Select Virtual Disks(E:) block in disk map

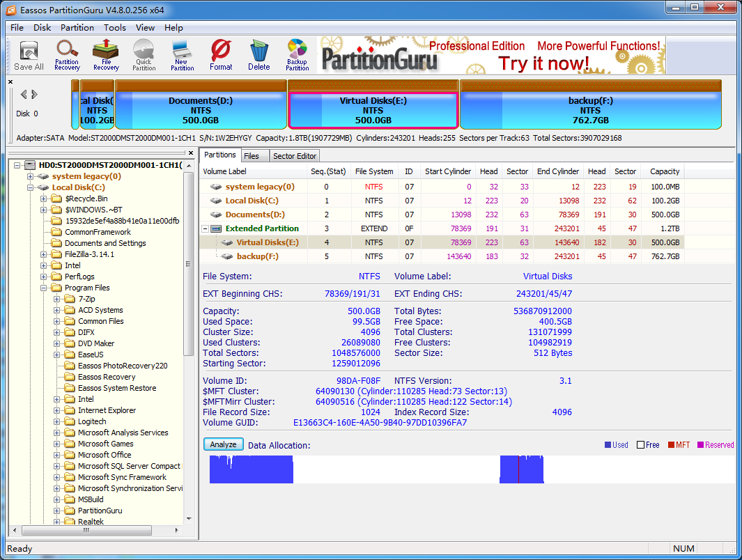point(373,104)
